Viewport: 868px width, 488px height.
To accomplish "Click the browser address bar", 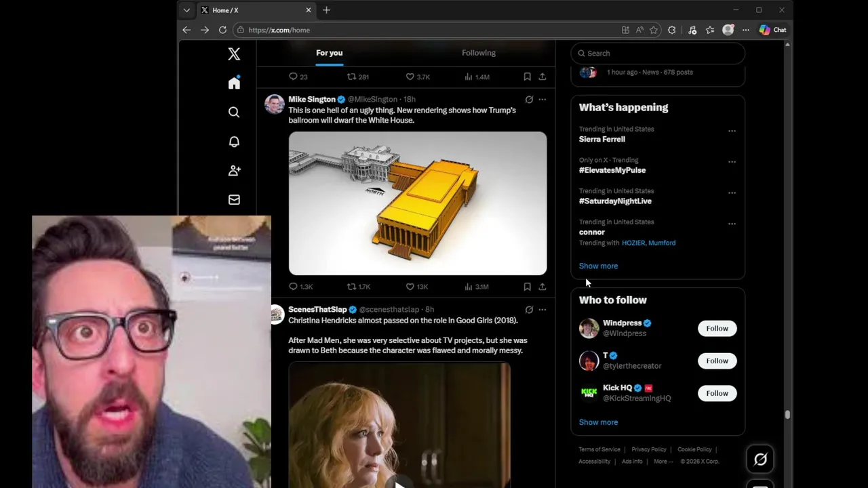I will 426,30.
